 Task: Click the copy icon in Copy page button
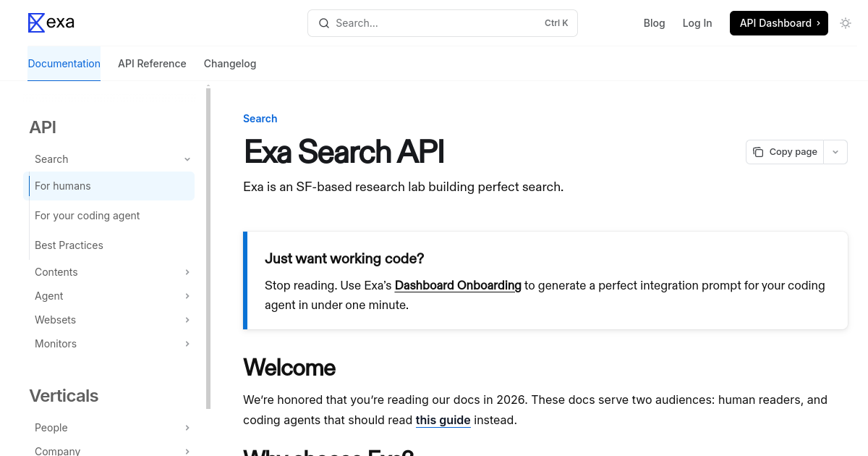(x=758, y=152)
